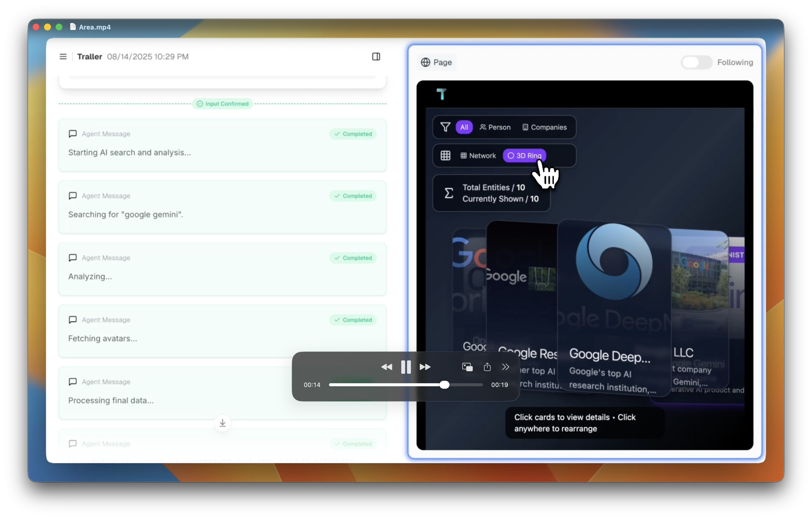Screen dimensions: 812x519
Task: Click Completed badge on Analyzing message
Action: click(353, 258)
